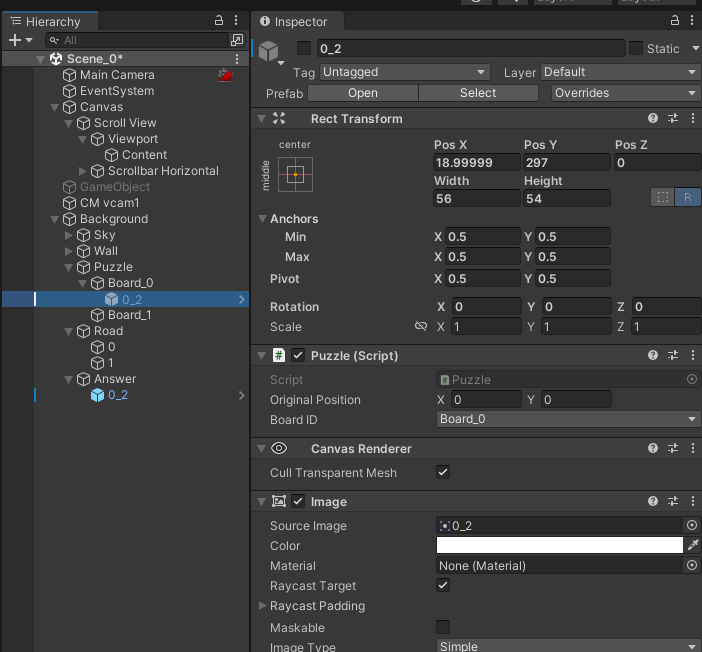Open the Tag dropdown Untagged
Viewport: 702px width, 652px height.
tap(405, 72)
